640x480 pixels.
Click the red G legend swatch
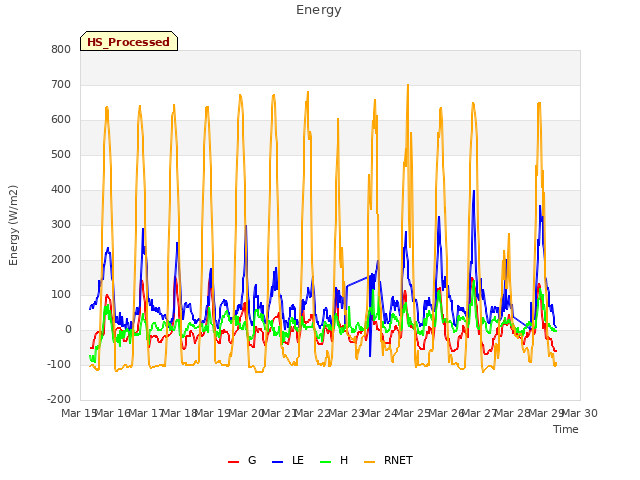(233, 462)
